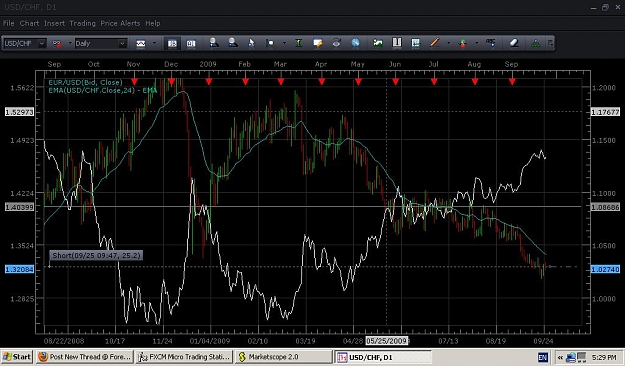625x366 pixels.
Task: Click the EUR/USD(Bid, Close) legend label
Action: pyautogui.click(x=85, y=83)
